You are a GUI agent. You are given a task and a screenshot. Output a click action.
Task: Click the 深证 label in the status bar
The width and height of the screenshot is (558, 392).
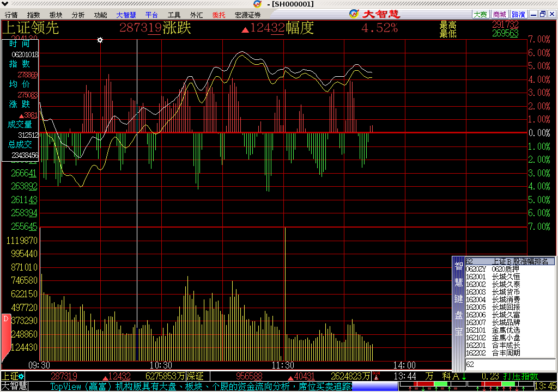[195, 376]
